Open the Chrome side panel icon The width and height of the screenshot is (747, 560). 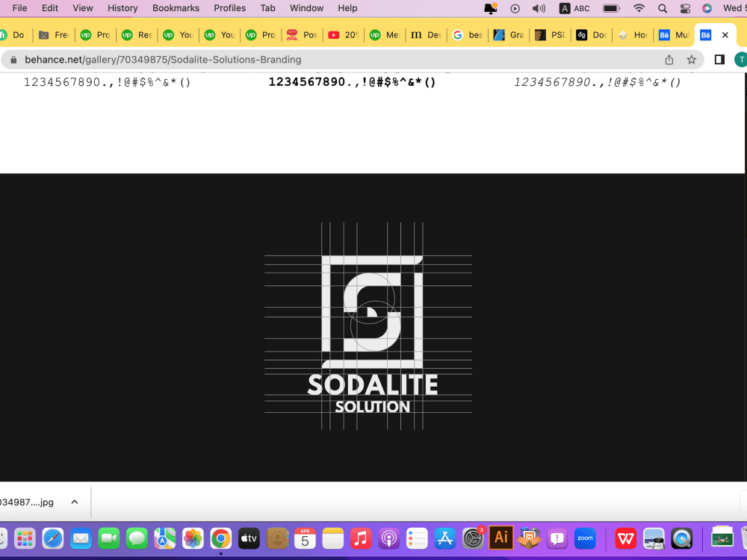[x=719, y=60]
